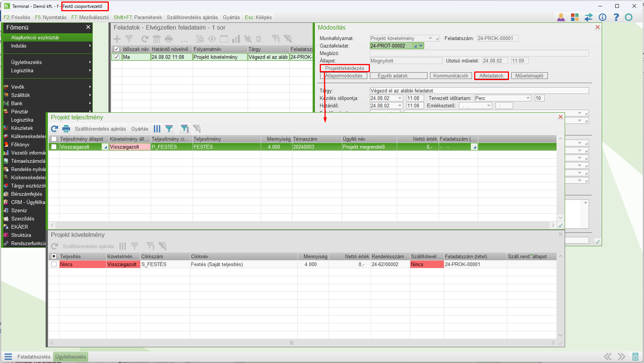Click the swap arrows icon in top bar

tap(589, 17)
